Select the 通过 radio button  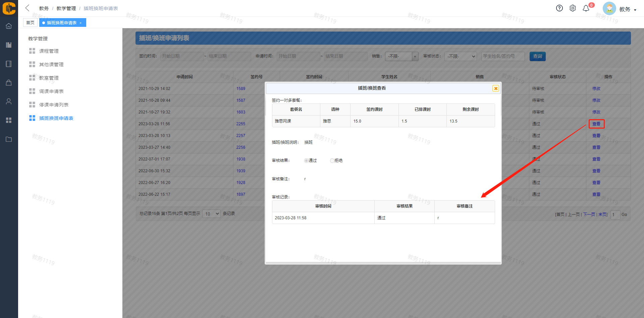click(x=306, y=161)
